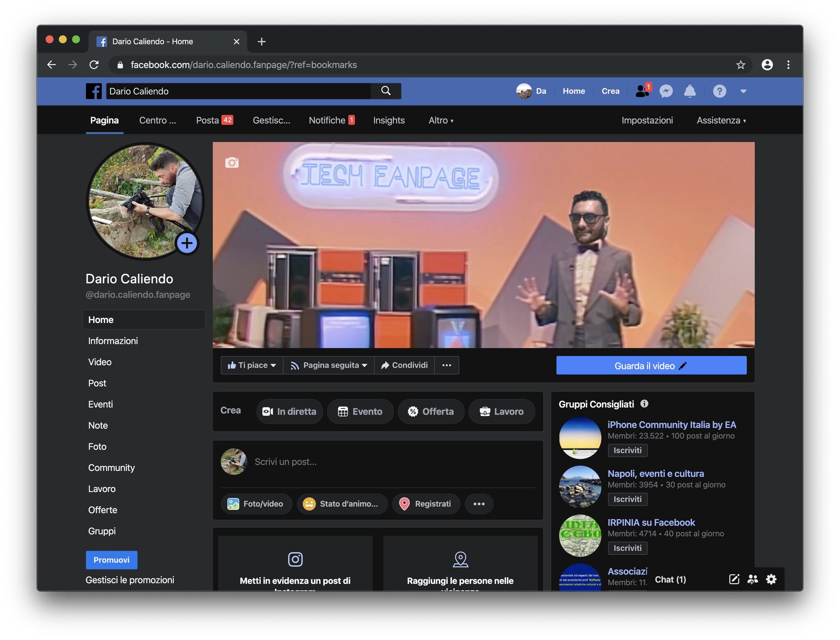The image size is (840, 640).
Task: Open Video in sidebar
Action: tap(100, 362)
